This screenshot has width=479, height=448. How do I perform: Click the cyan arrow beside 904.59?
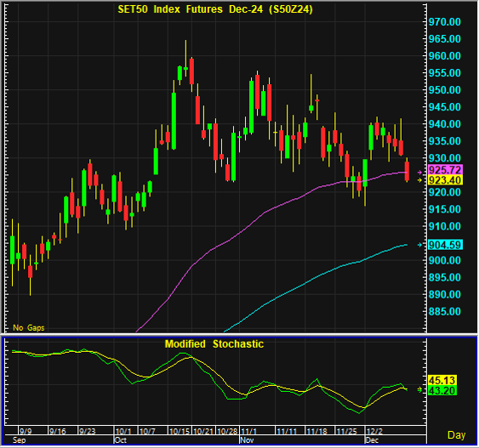(x=419, y=245)
